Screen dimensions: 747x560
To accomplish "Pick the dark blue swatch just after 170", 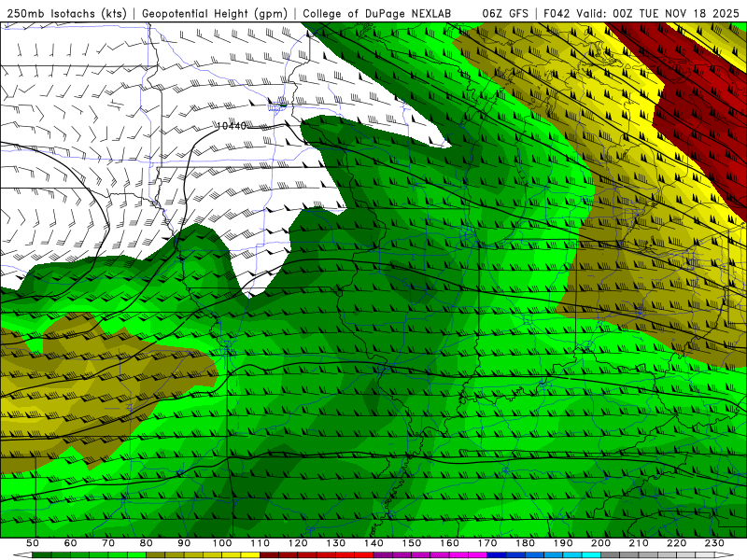I will tap(497, 555).
